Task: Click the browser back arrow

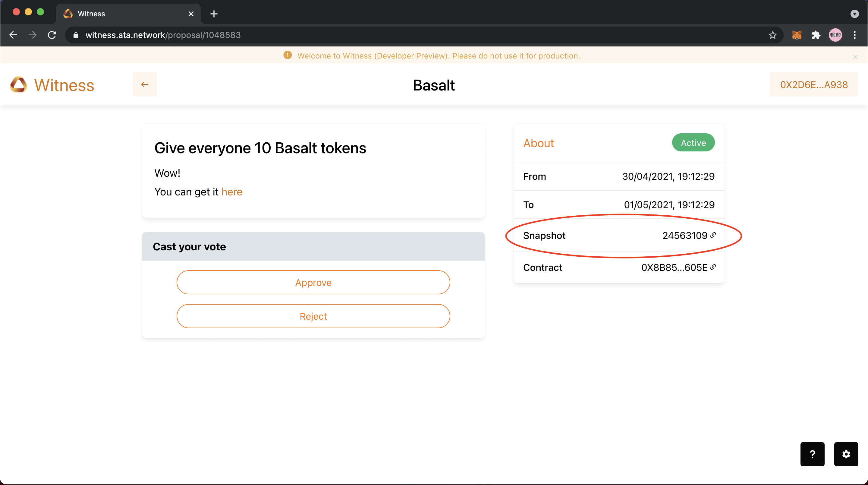Action: click(13, 35)
